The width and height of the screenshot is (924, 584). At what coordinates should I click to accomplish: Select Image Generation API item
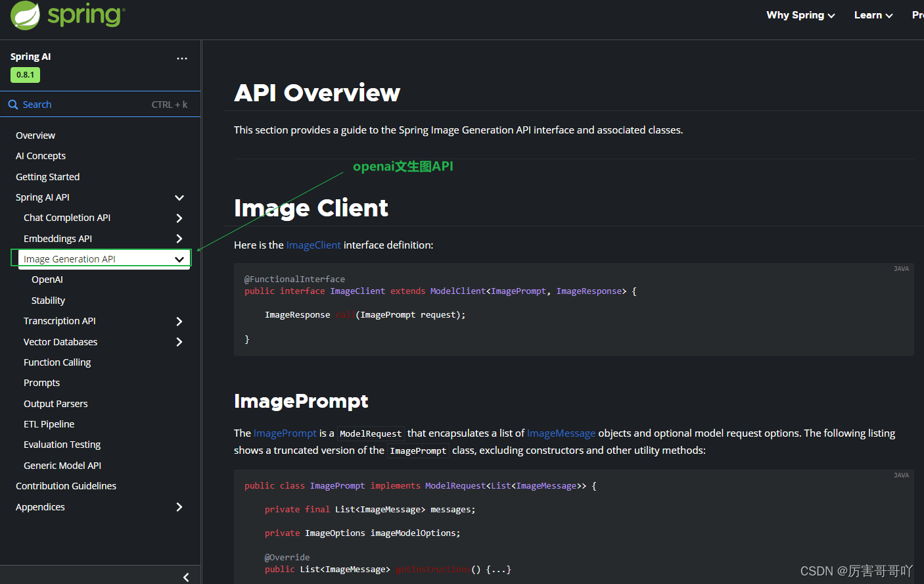[70, 259]
